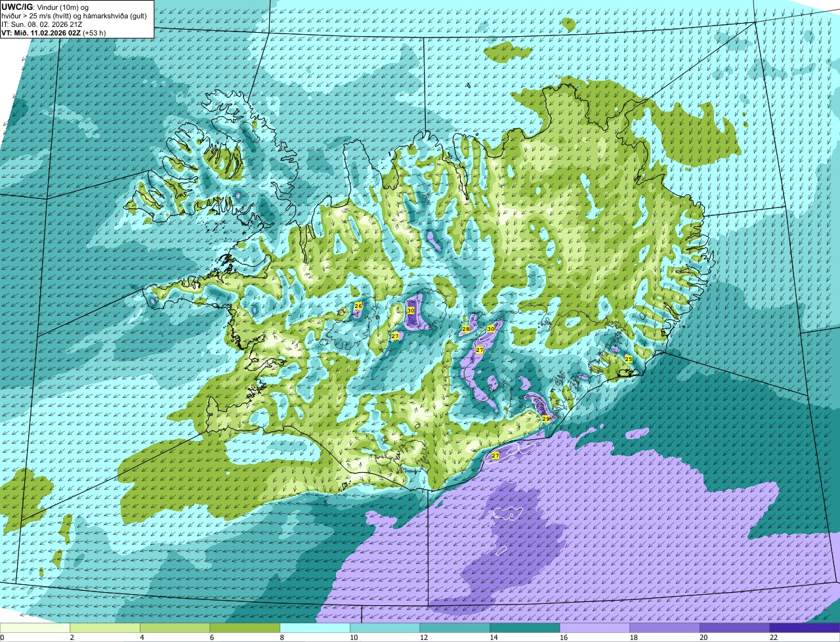Select the 2–4 m/s light green legend swatch
Image resolution: width=840 pixels, height=642 pixels.
[x=105, y=628]
